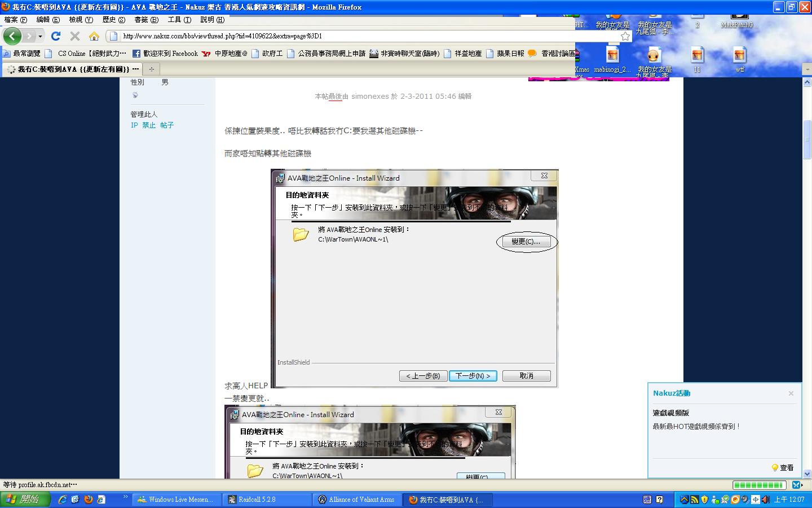The height and width of the screenshot is (508, 812).
Task: Reload the page with the refresh icon
Action: (x=55, y=36)
